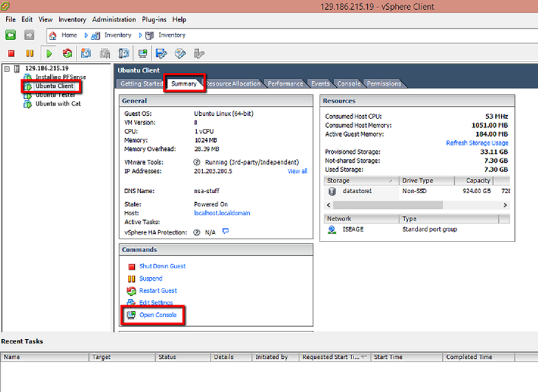
Task: Switch to the Summary tab
Action: (184, 84)
